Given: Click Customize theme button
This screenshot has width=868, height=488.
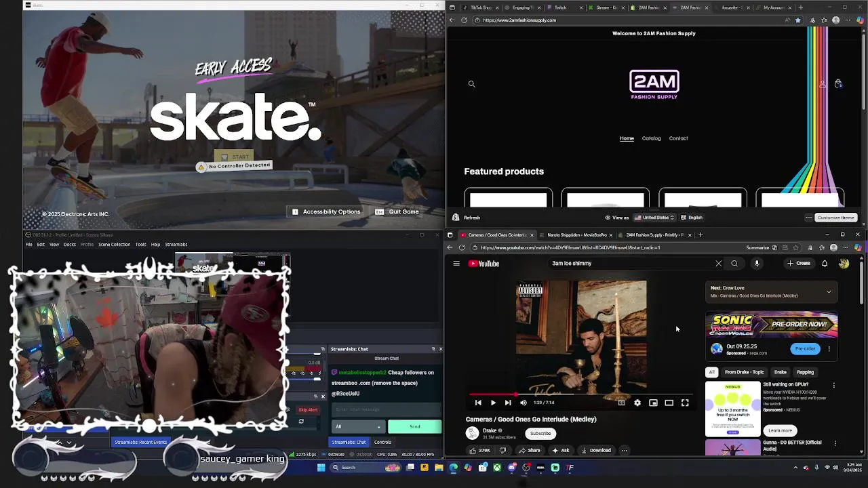Looking at the screenshot, I should tap(835, 218).
